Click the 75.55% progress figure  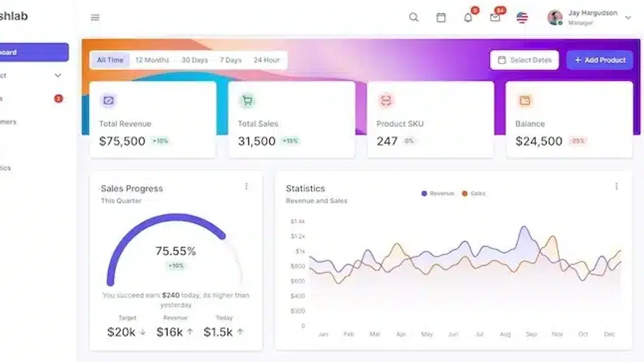click(x=176, y=251)
